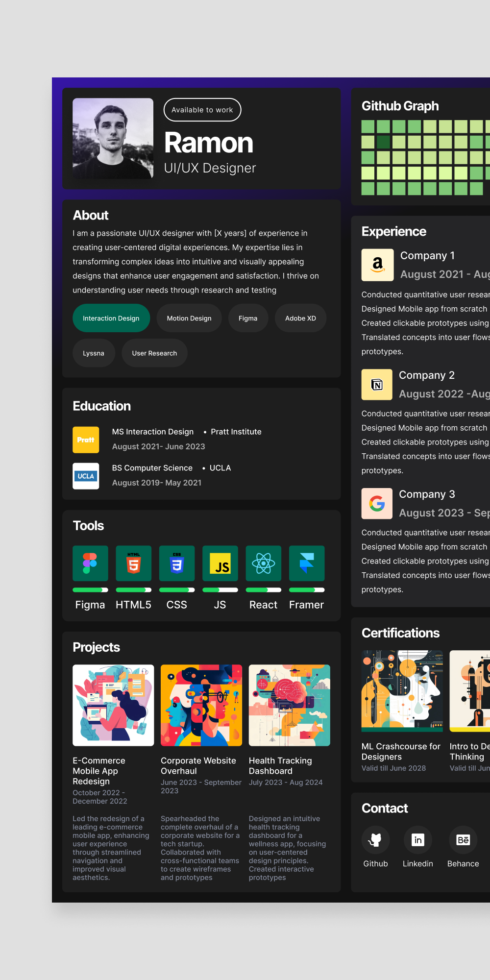Click the HTML5 tool icon

point(133,563)
